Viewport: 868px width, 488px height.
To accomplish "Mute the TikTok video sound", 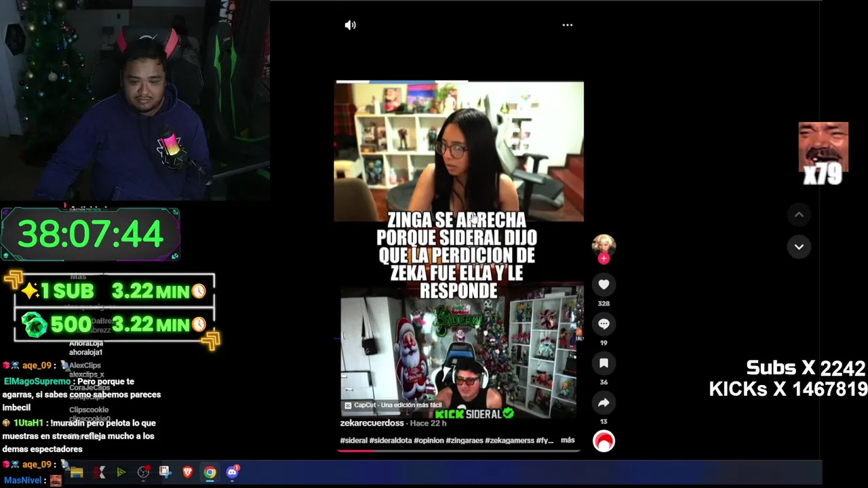I will coord(350,25).
